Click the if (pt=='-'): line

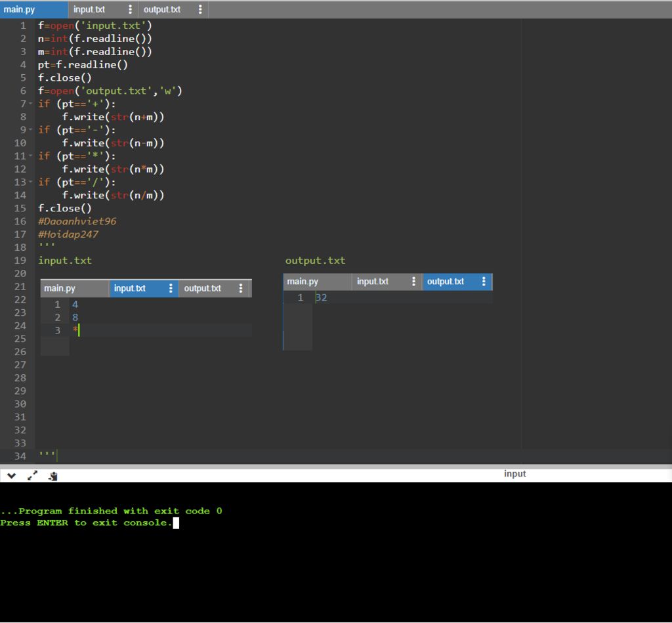(x=77, y=130)
